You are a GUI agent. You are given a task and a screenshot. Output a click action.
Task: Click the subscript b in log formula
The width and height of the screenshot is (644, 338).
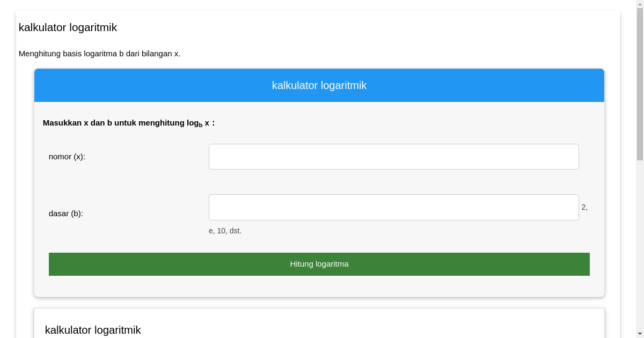(x=201, y=126)
